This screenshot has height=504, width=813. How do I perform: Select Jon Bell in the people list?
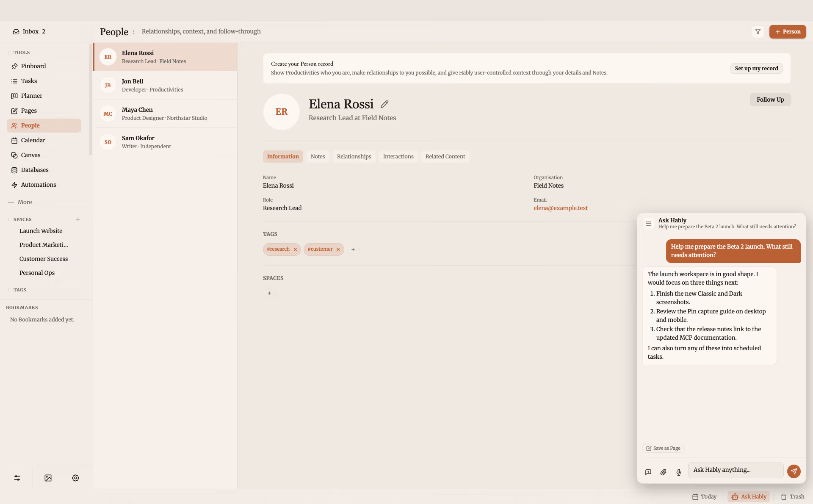click(166, 85)
